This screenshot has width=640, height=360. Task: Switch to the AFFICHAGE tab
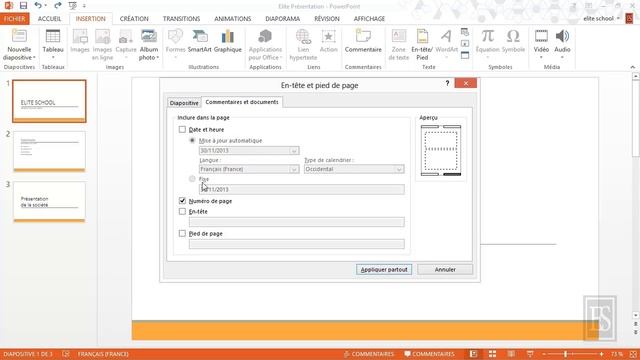(x=369, y=19)
